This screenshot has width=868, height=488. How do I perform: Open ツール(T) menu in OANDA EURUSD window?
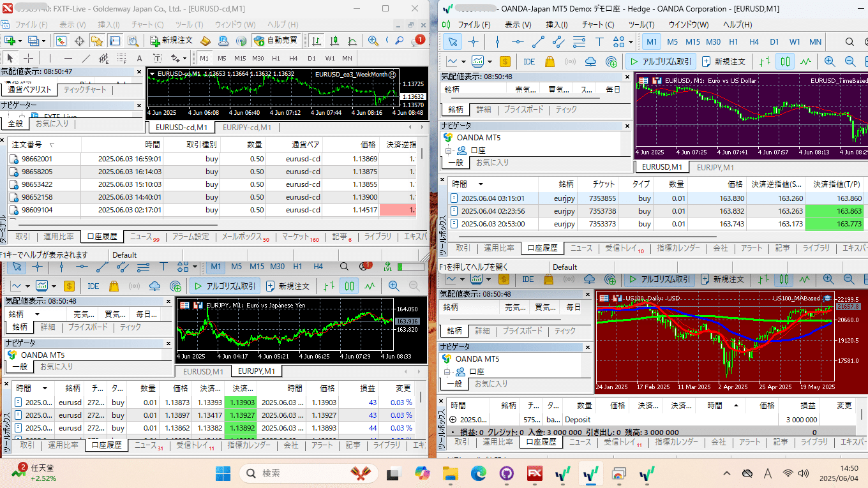[641, 25]
